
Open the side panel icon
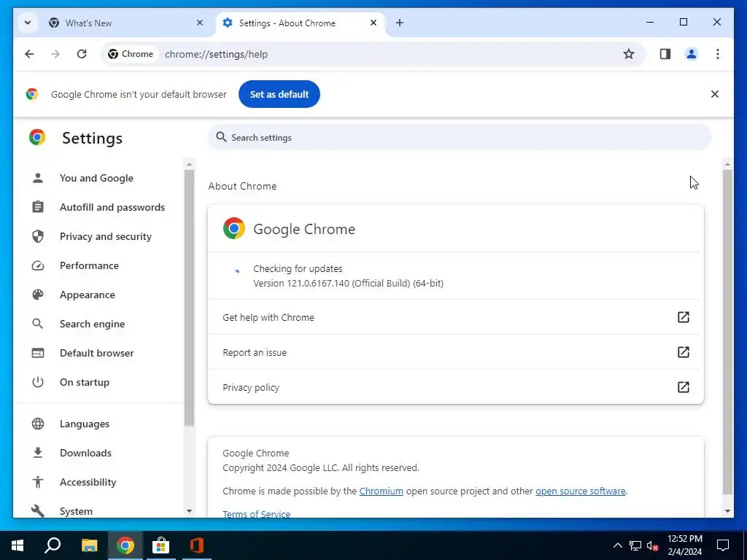point(665,54)
